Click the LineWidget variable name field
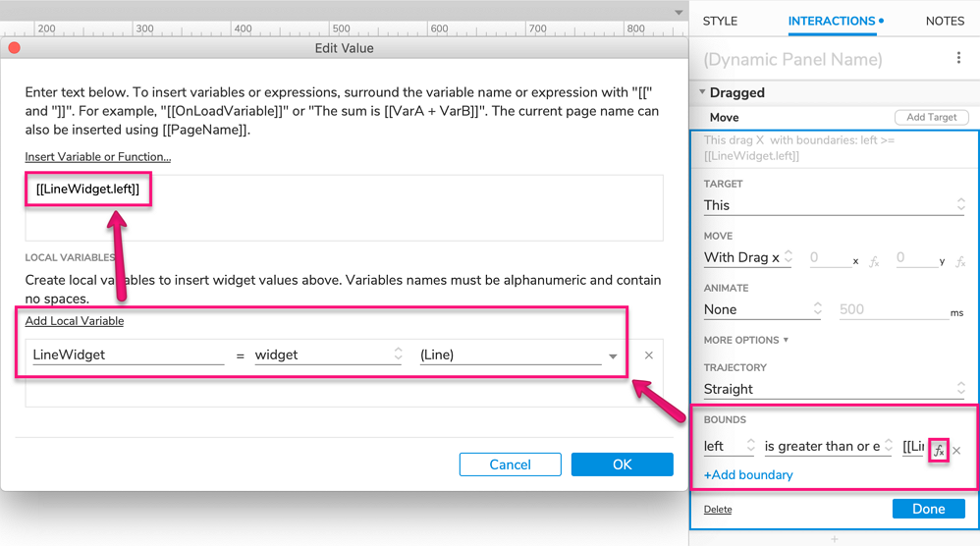The image size is (980, 546). 128,355
